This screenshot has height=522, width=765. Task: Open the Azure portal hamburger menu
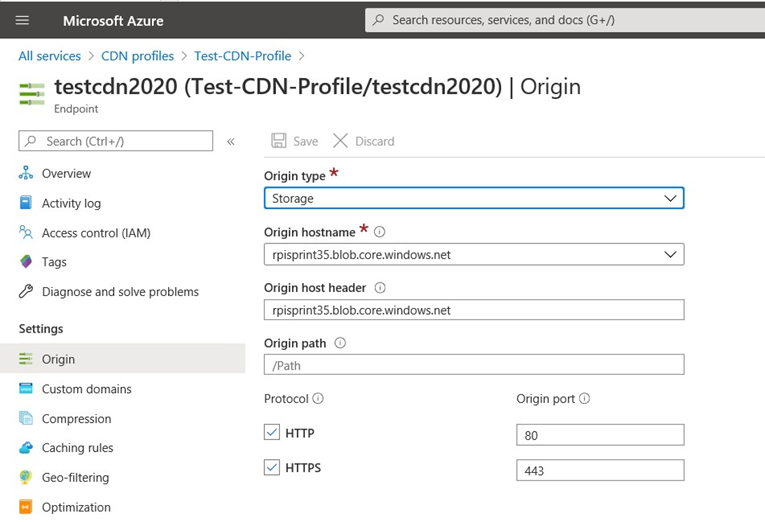(x=23, y=20)
